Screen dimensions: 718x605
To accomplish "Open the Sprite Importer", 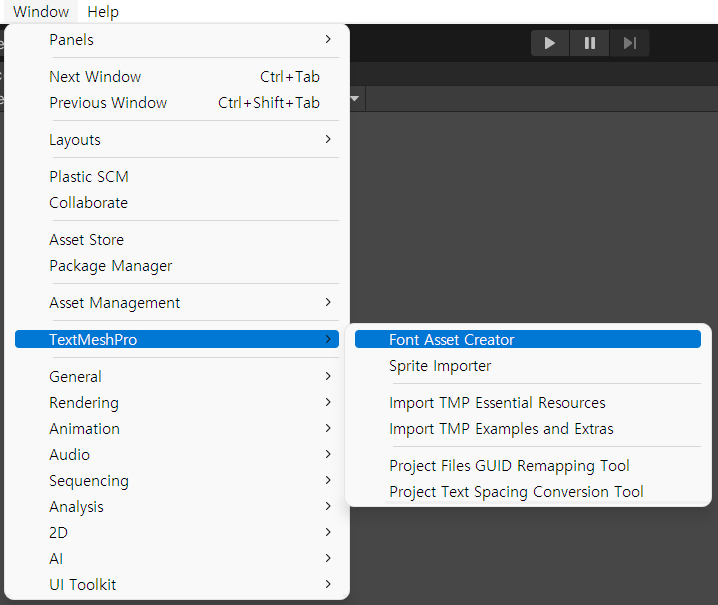I will click(528, 366).
